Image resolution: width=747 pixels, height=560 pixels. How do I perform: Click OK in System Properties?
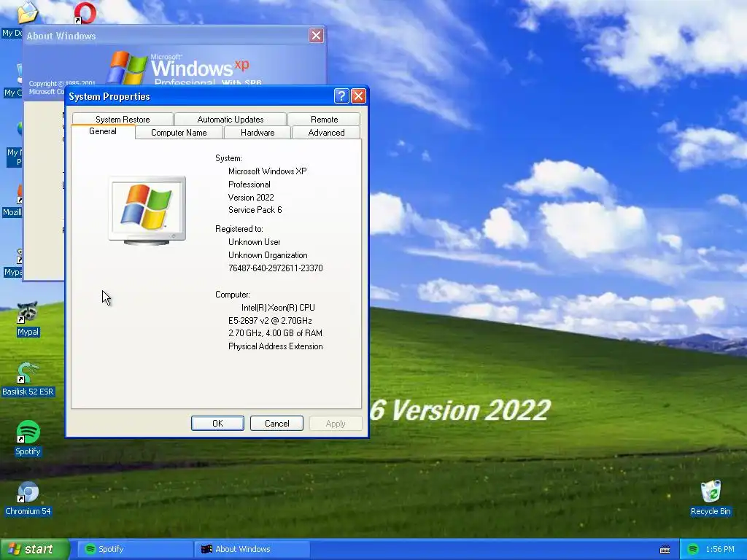pos(217,424)
